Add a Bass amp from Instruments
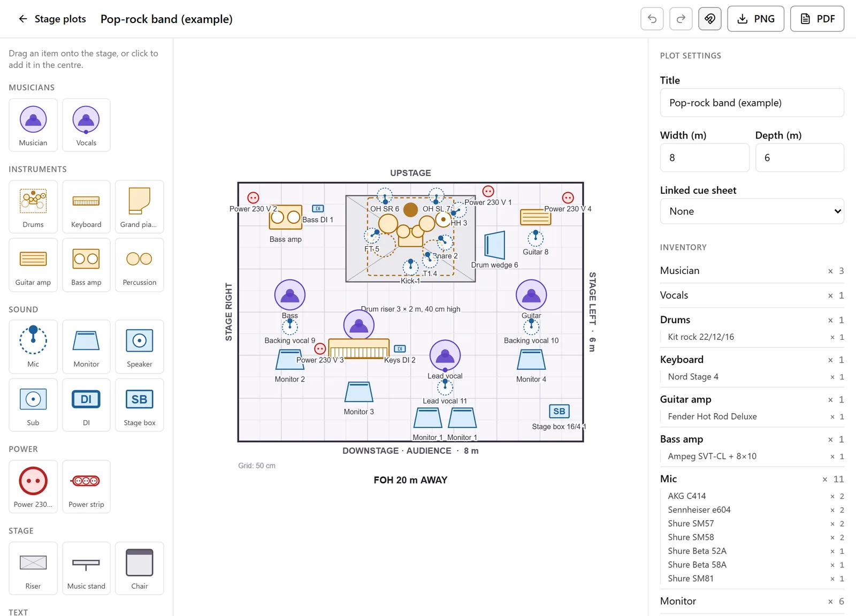Screen dimensions: 856x616 point(86,265)
